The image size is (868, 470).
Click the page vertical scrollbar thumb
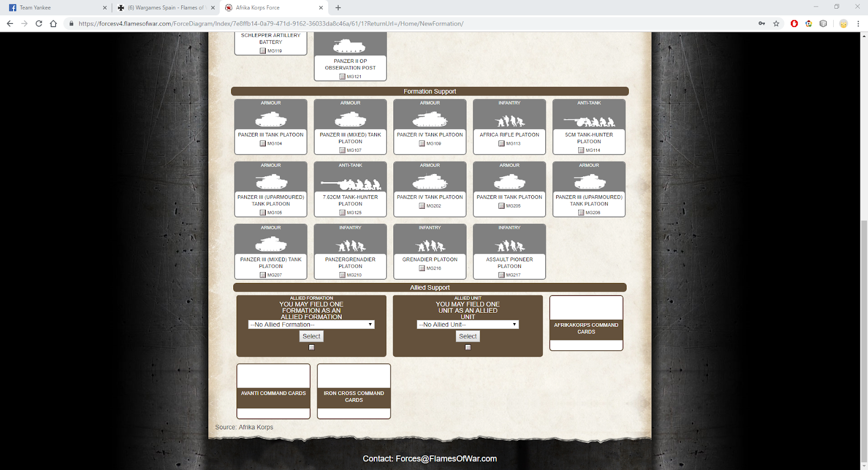tap(864, 342)
